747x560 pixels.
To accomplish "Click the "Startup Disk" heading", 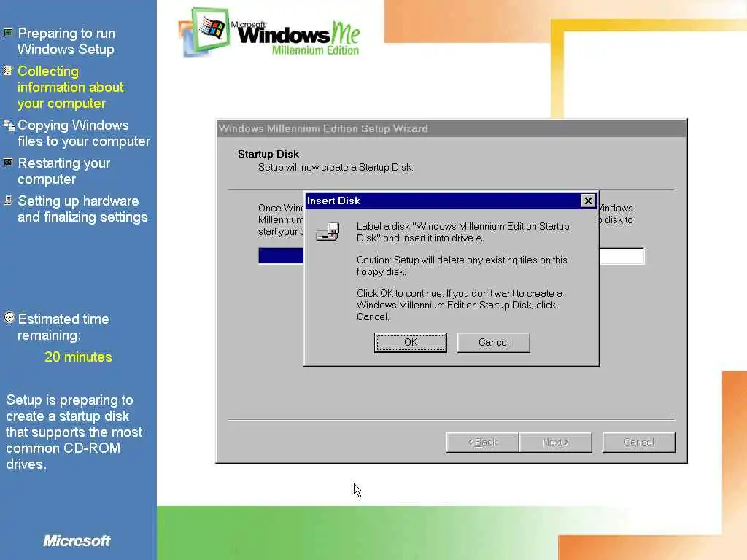I will pyautogui.click(x=268, y=155).
